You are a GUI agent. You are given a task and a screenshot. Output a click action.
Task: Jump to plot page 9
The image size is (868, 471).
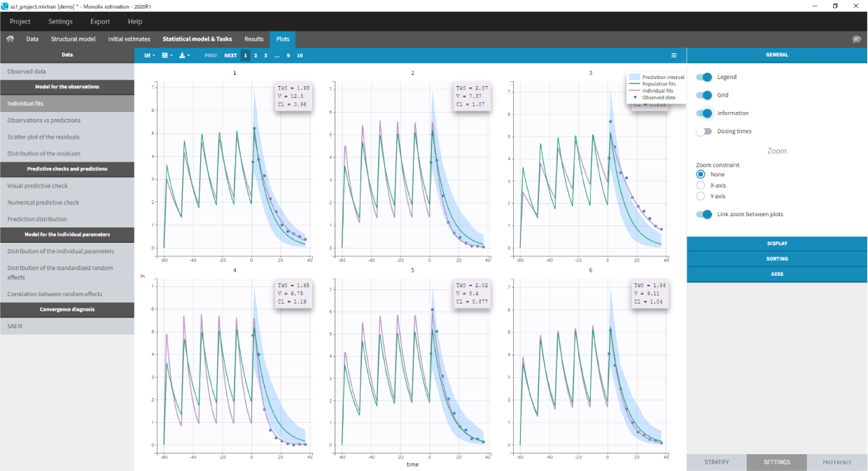click(x=288, y=55)
